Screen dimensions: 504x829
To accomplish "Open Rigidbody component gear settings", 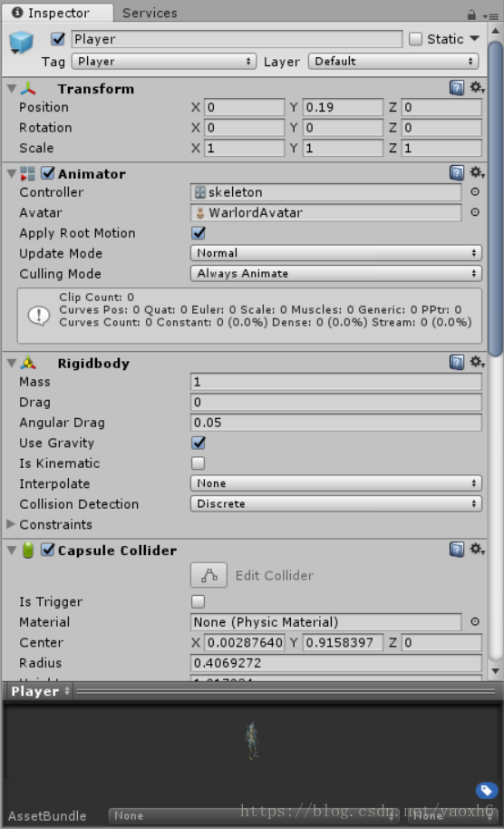I will [x=477, y=362].
